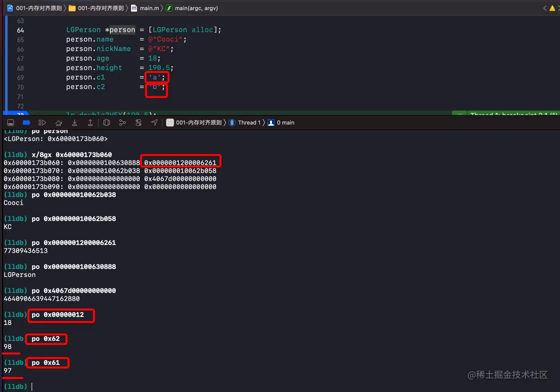Image resolution: width=560 pixels, height=392 pixels.
Task: Open Environment Overrides toggle icon
Action: 138,122
